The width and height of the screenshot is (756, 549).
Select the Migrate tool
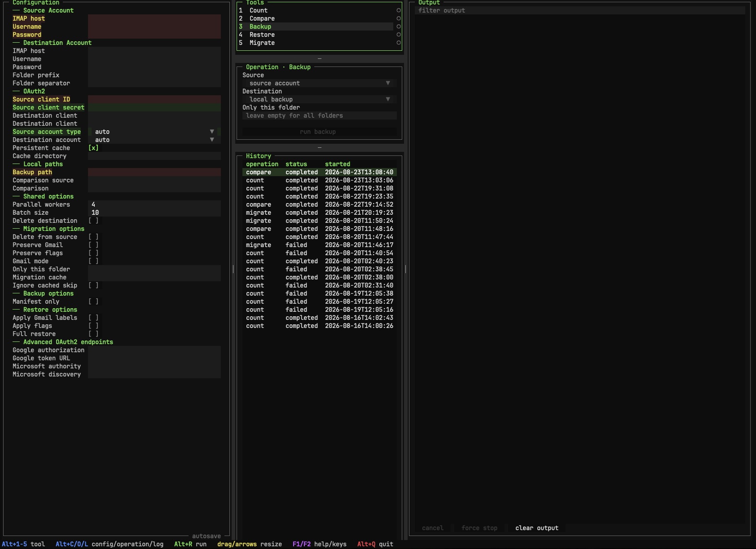click(x=316, y=43)
